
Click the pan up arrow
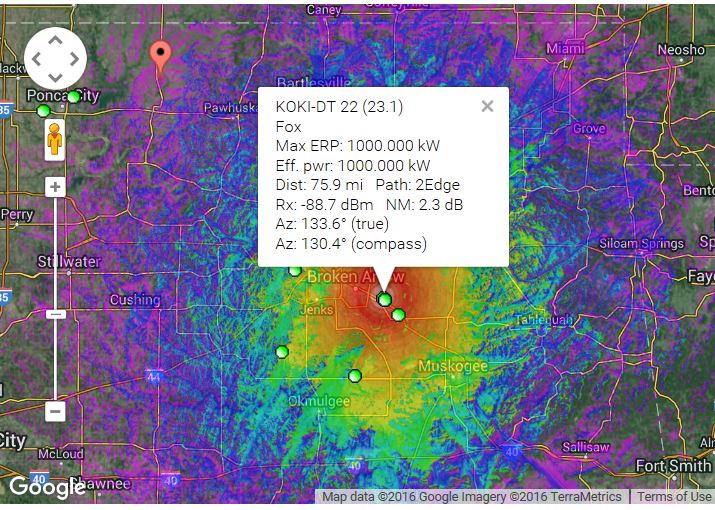coord(54,41)
